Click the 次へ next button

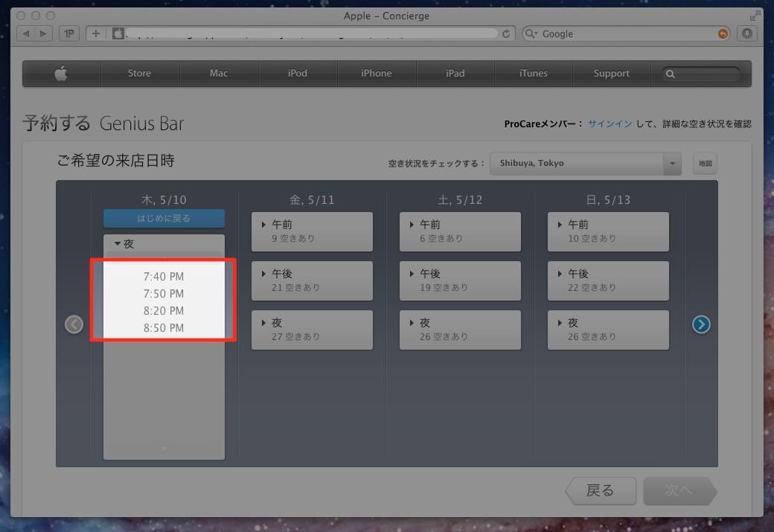pyautogui.click(x=679, y=490)
